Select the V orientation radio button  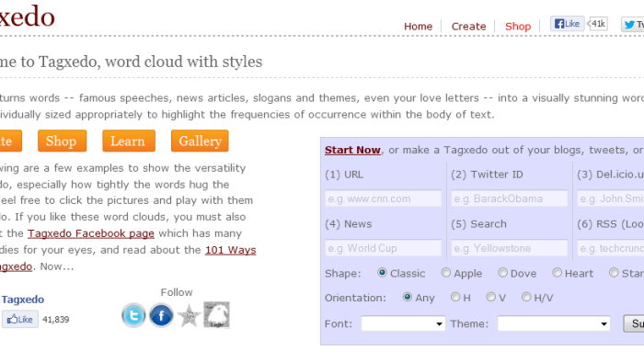click(x=490, y=297)
